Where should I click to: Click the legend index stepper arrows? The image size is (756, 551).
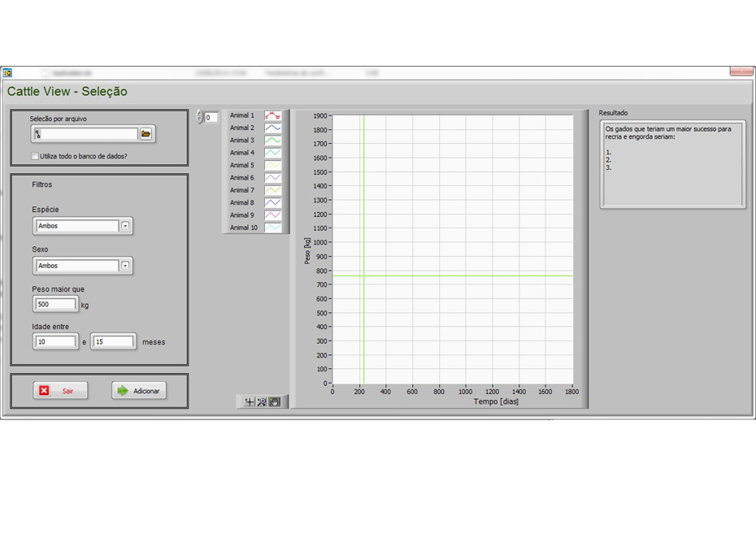pyautogui.click(x=200, y=118)
